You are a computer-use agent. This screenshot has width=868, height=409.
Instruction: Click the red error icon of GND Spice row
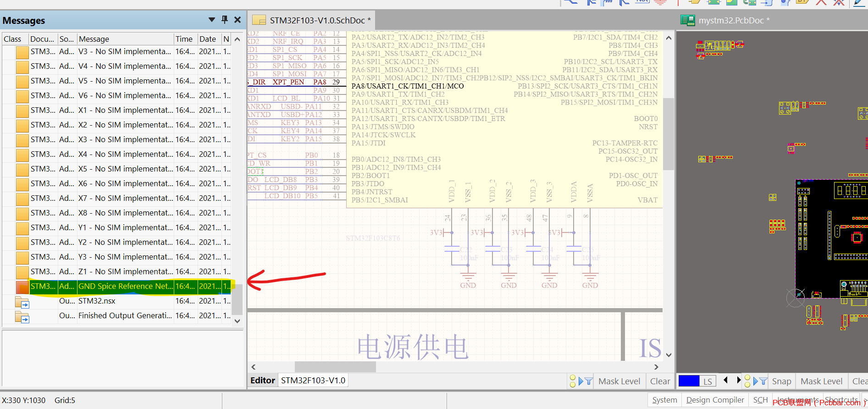point(22,287)
